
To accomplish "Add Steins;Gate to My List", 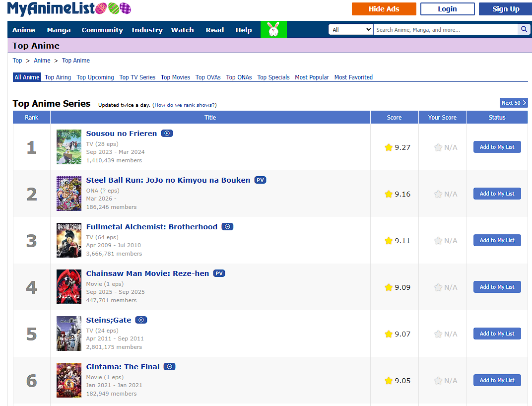I will point(497,334).
